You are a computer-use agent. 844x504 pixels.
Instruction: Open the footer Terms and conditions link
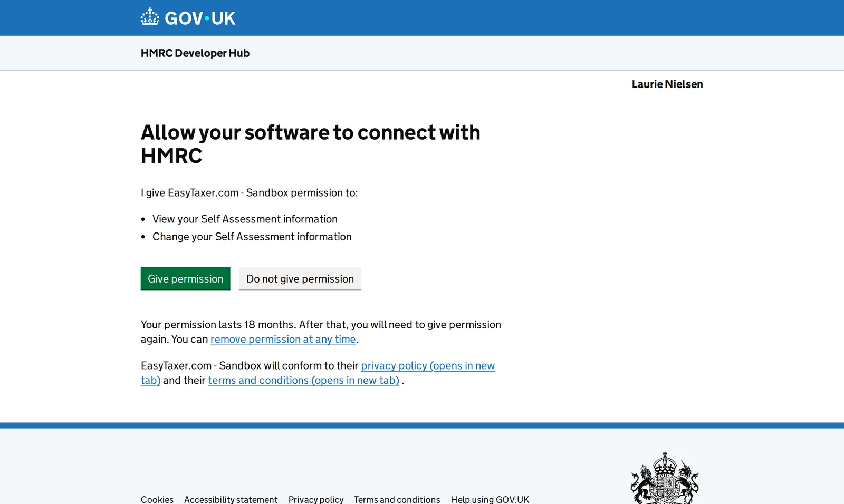(397, 499)
